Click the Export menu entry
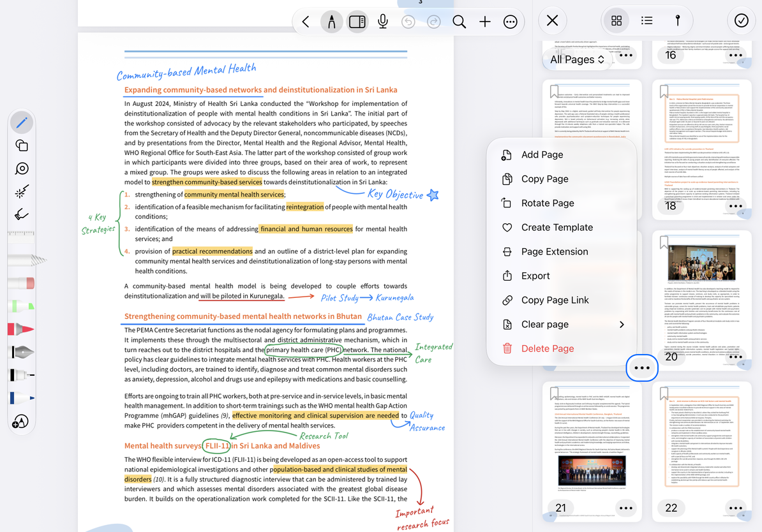 tap(562, 276)
